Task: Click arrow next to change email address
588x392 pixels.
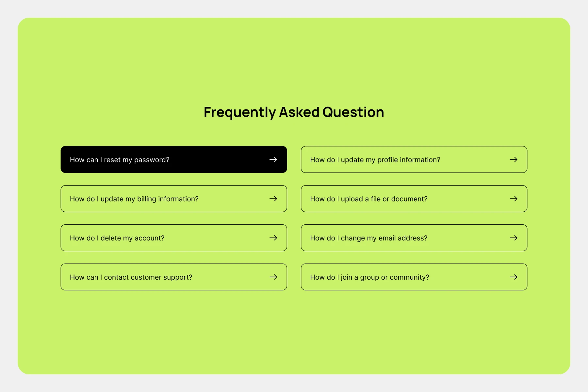Action: tap(514, 238)
